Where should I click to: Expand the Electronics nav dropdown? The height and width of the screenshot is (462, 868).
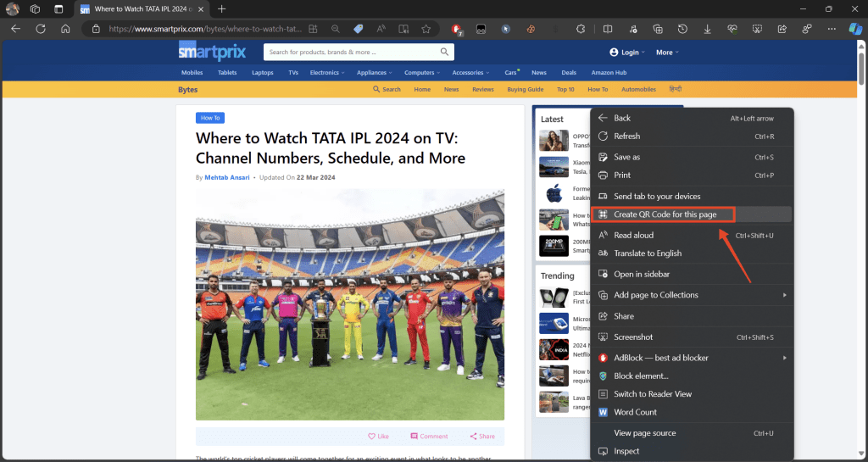tap(326, 73)
